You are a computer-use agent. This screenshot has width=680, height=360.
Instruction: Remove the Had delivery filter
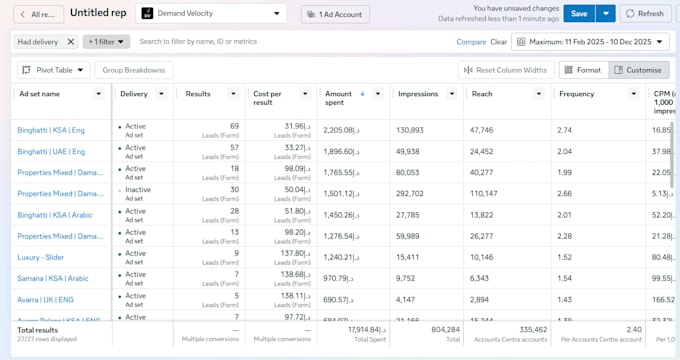[x=71, y=42]
